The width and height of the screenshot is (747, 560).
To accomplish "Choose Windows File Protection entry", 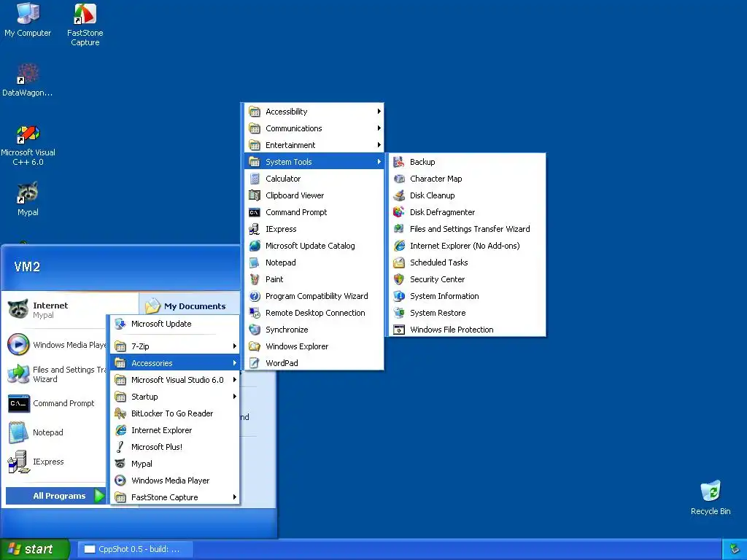I will pyautogui.click(x=467, y=330).
